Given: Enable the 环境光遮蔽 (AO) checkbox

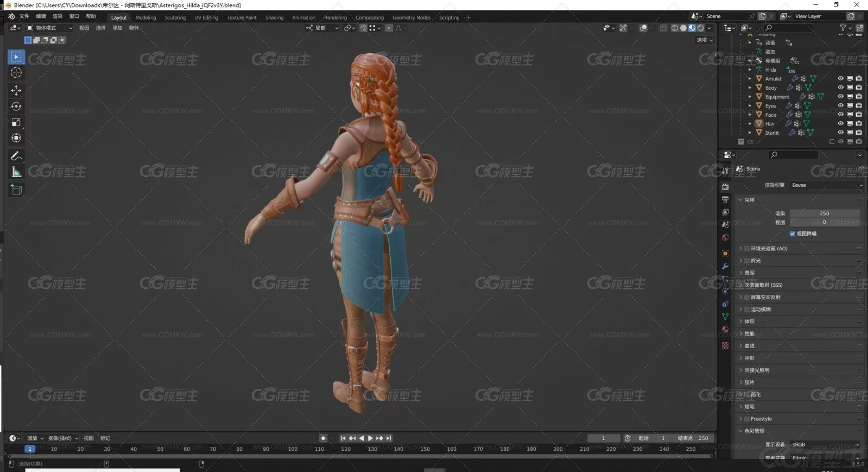Looking at the screenshot, I should pos(747,248).
